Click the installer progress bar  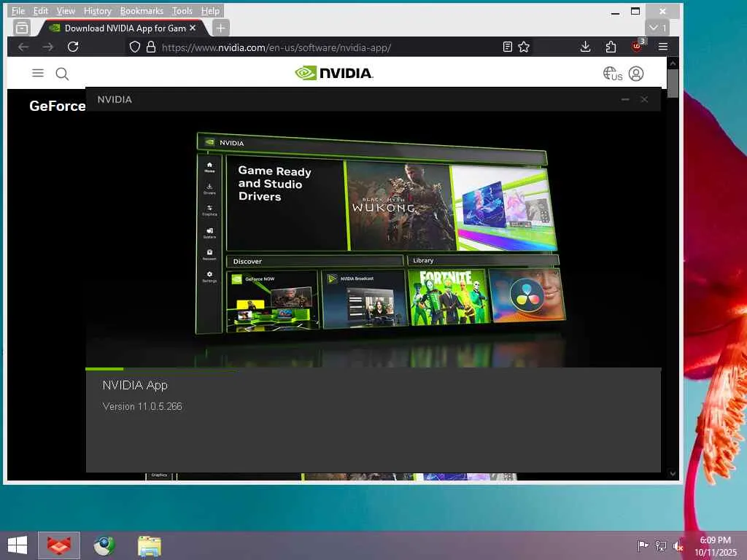(x=373, y=368)
